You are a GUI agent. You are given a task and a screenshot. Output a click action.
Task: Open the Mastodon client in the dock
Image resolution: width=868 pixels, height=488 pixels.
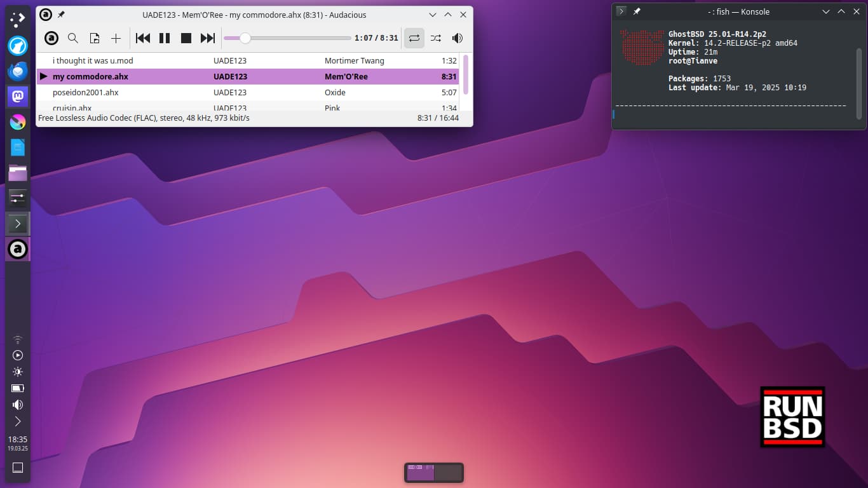pos(18,97)
